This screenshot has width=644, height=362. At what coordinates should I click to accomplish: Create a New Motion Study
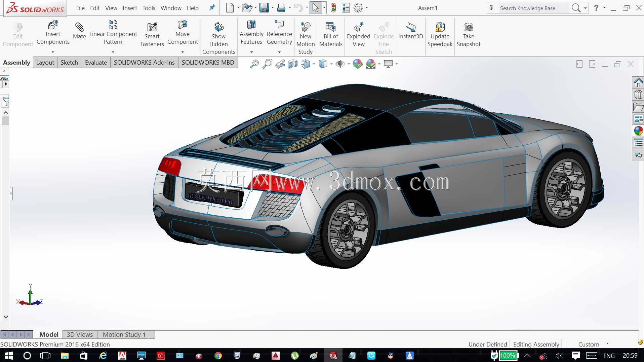[x=306, y=38]
